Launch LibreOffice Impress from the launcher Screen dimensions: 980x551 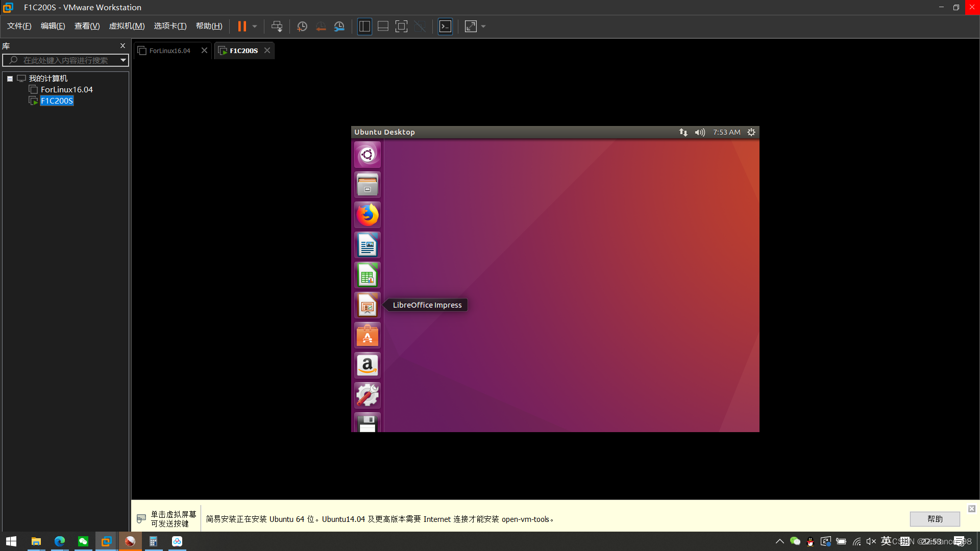click(x=367, y=306)
